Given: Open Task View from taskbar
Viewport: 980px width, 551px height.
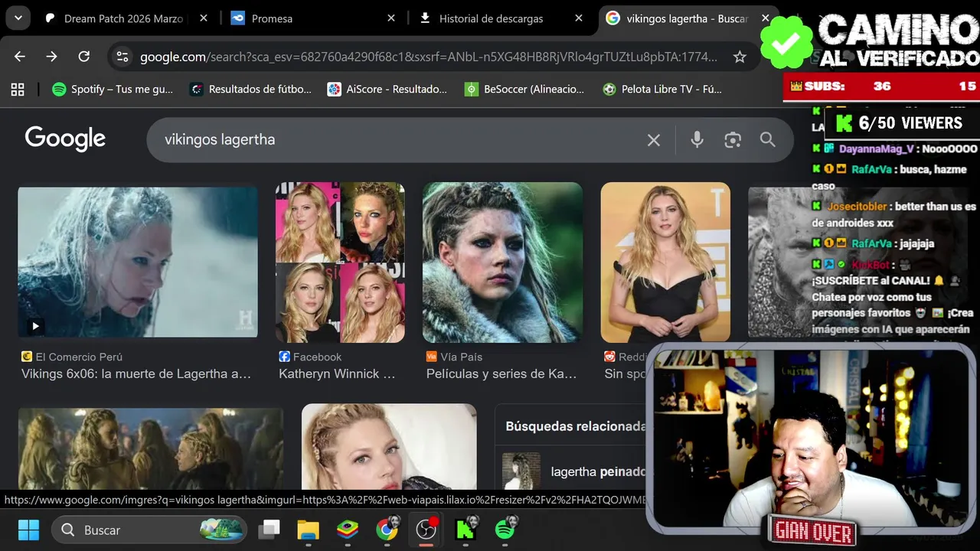Looking at the screenshot, I should [x=269, y=530].
